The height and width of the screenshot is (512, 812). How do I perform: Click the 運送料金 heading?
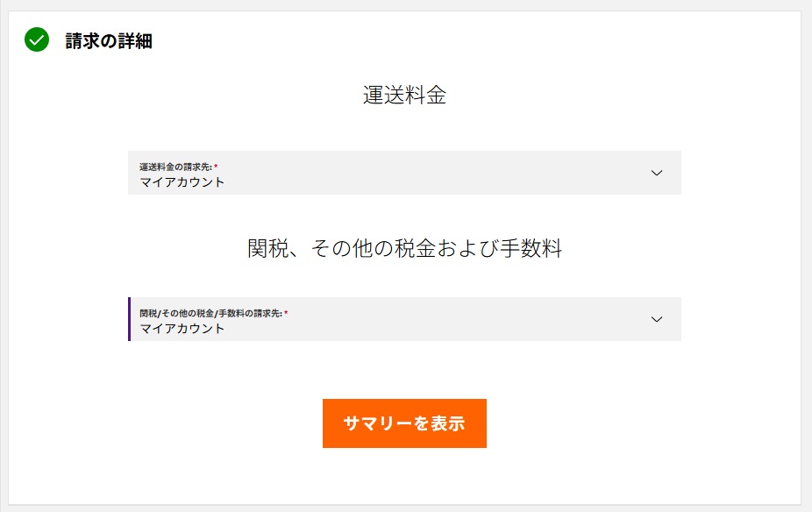404,96
